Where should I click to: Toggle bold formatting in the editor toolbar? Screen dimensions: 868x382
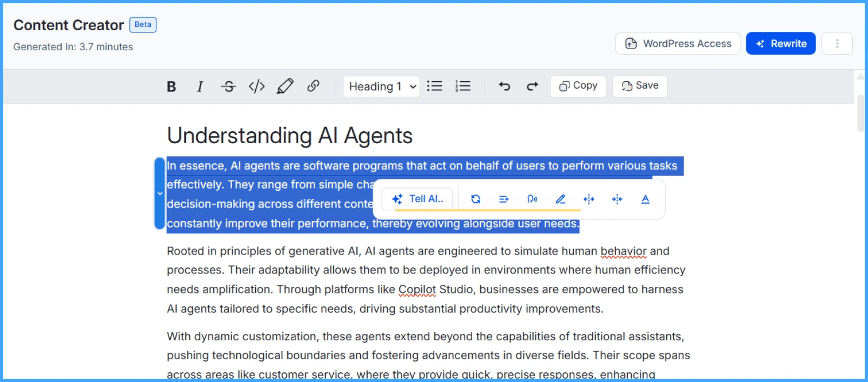(171, 86)
